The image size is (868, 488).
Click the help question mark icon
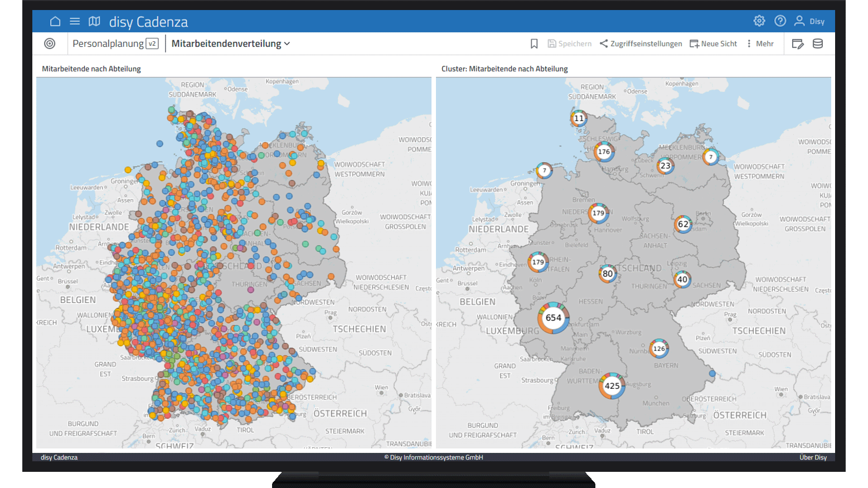[x=780, y=21]
